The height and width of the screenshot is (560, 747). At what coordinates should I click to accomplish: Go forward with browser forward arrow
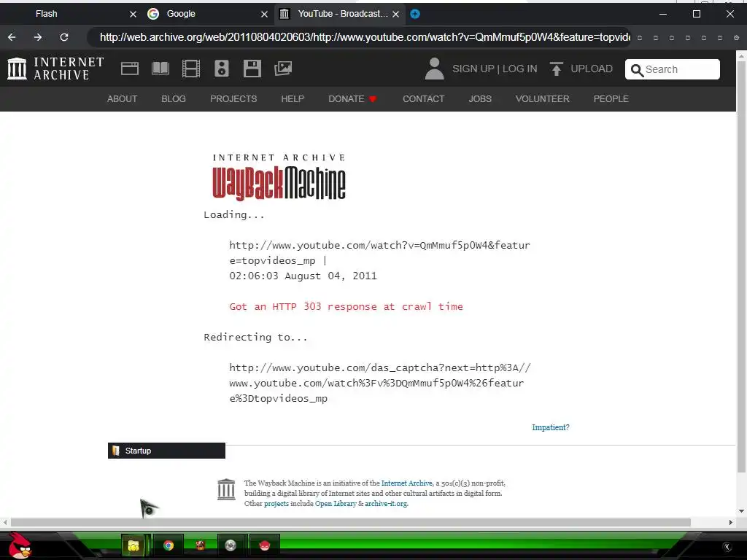(38, 37)
